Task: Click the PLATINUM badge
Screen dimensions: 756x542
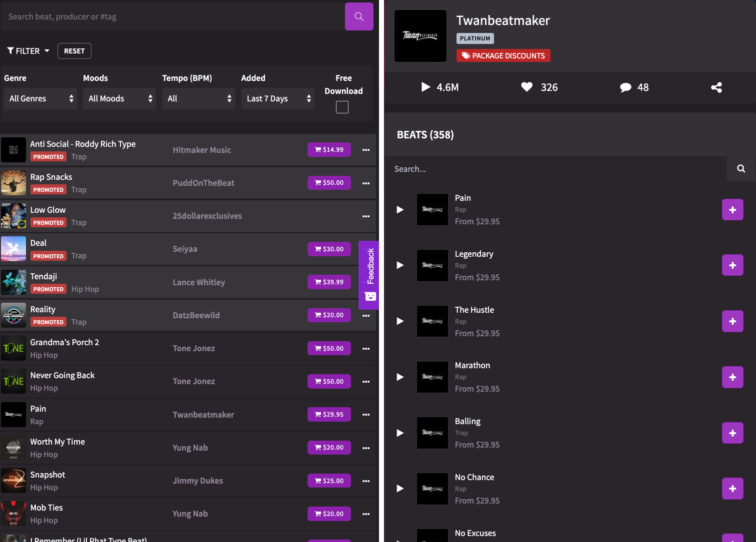Action: [x=475, y=38]
